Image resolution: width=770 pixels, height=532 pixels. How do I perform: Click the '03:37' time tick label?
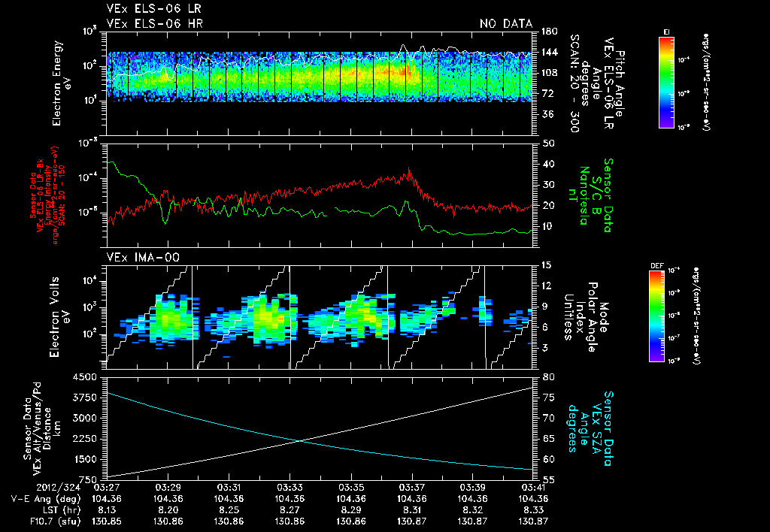pyautogui.click(x=412, y=488)
